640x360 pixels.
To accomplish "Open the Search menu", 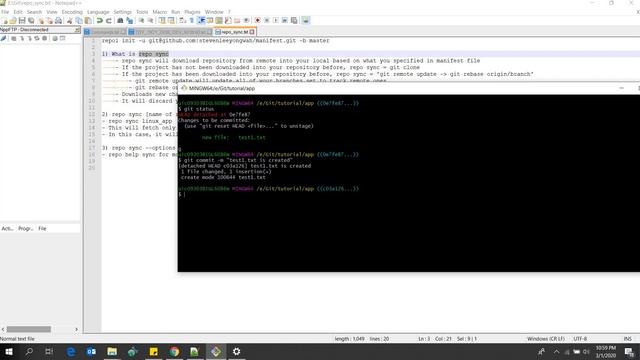I will click(34, 12).
